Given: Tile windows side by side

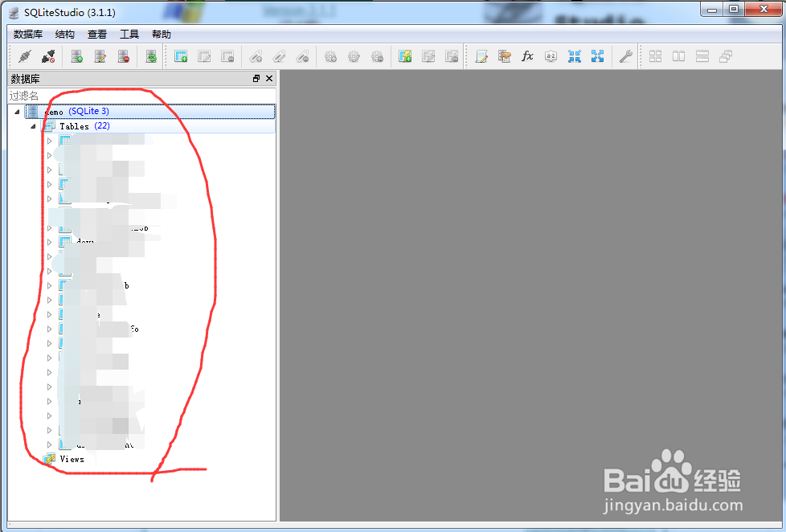Looking at the screenshot, I should click(x=679, y=56).
